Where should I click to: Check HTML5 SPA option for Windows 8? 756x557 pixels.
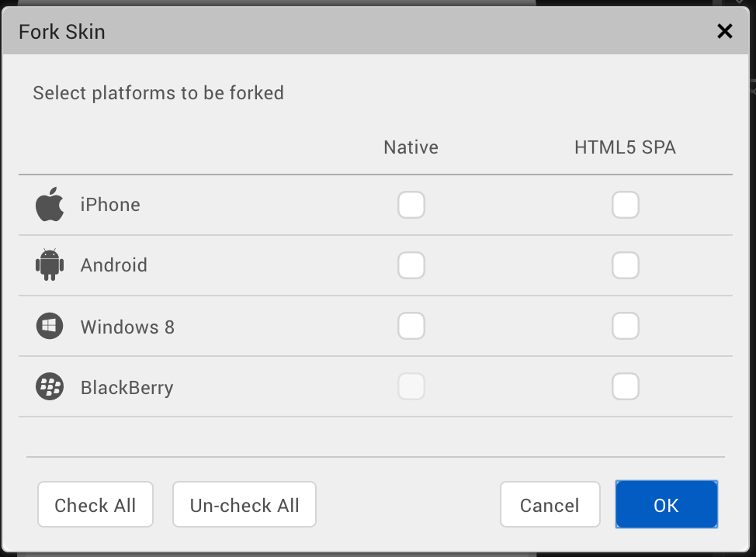click(x=625, y=326)
